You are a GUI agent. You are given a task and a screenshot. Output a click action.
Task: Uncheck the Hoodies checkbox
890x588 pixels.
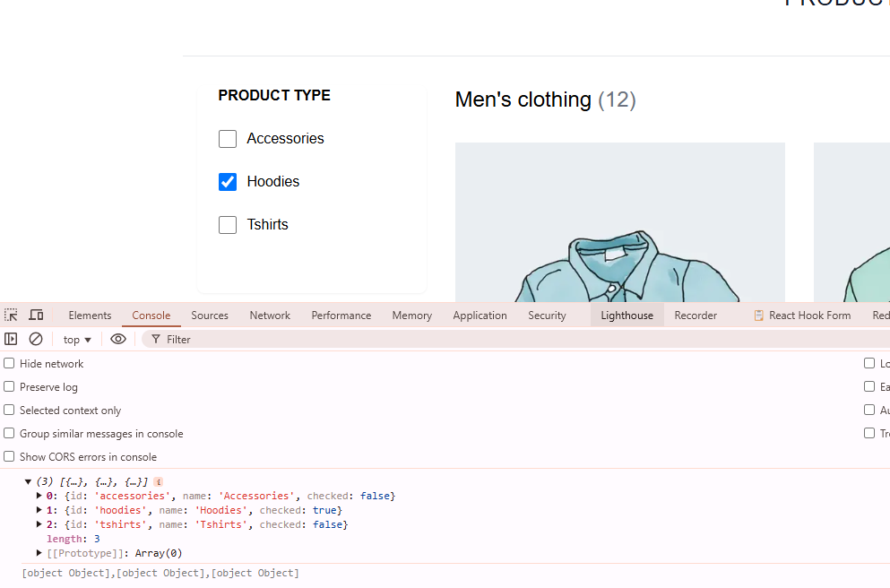(228, 182)
